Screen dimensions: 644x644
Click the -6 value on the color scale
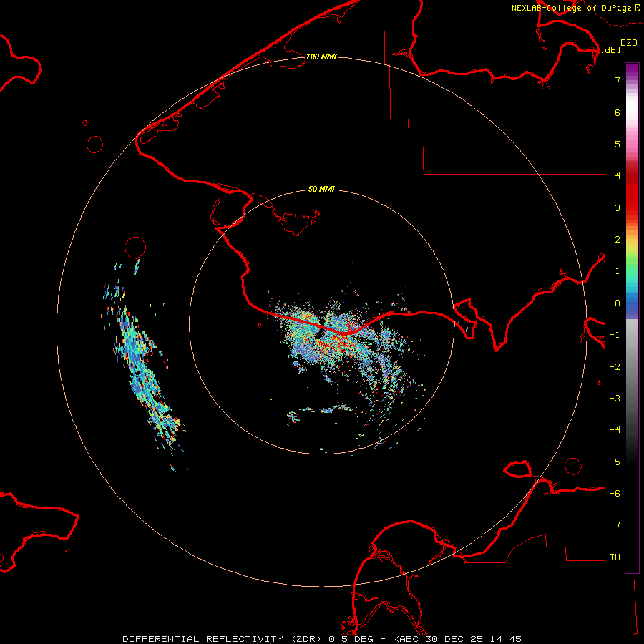pyautogui.click(x=615, y=494)
